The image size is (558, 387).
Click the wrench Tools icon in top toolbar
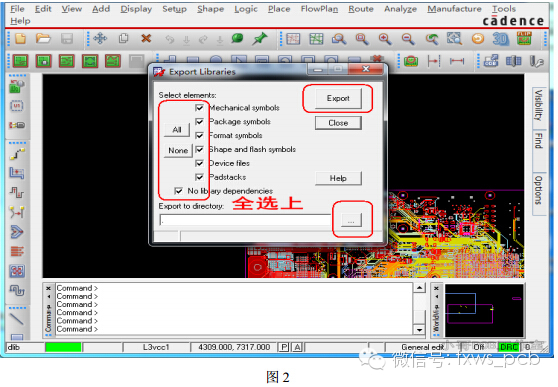pyautogui.click(x=536, y=61)
